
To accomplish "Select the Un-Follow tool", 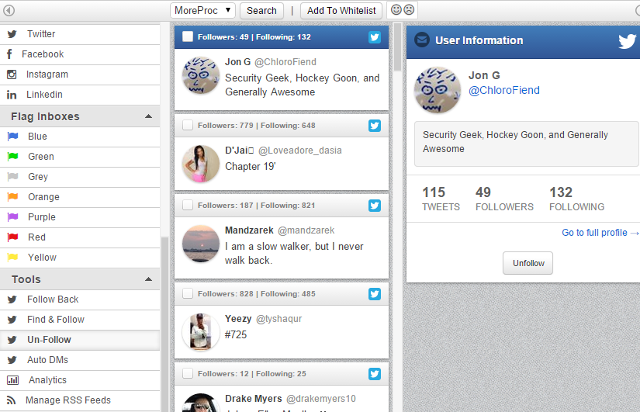I will click(80, 340).
